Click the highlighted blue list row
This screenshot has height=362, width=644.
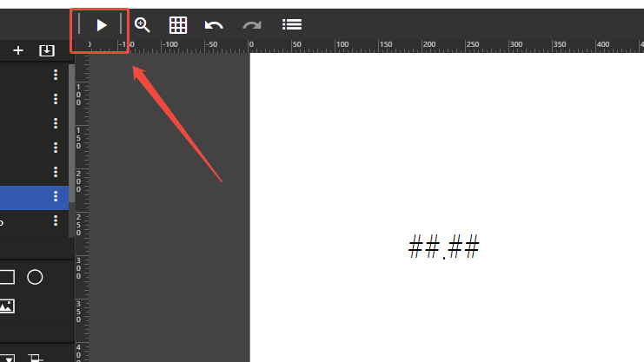34,197
